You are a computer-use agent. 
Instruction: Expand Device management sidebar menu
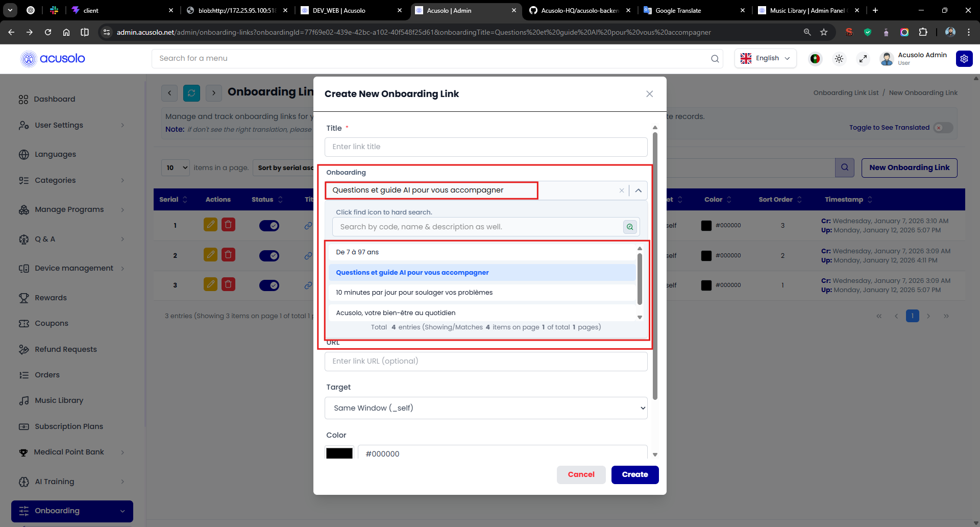point(71,268)
